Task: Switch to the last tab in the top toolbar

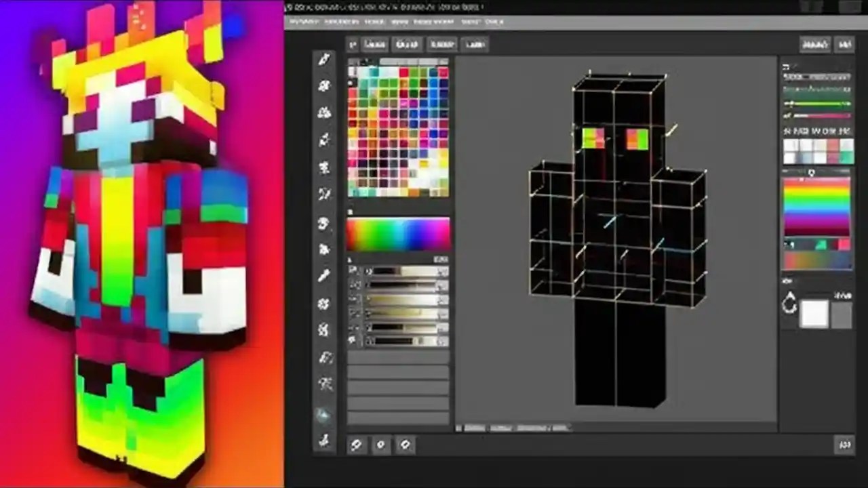Action: 475,45
